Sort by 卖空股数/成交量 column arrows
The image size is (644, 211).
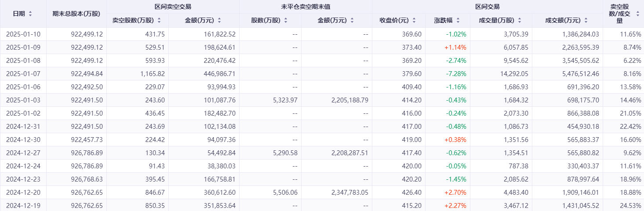(x=638, y=14)
